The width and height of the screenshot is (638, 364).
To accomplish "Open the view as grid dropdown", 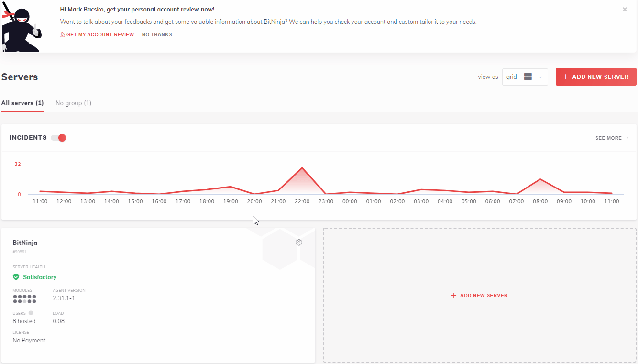I will coord(525,77).
